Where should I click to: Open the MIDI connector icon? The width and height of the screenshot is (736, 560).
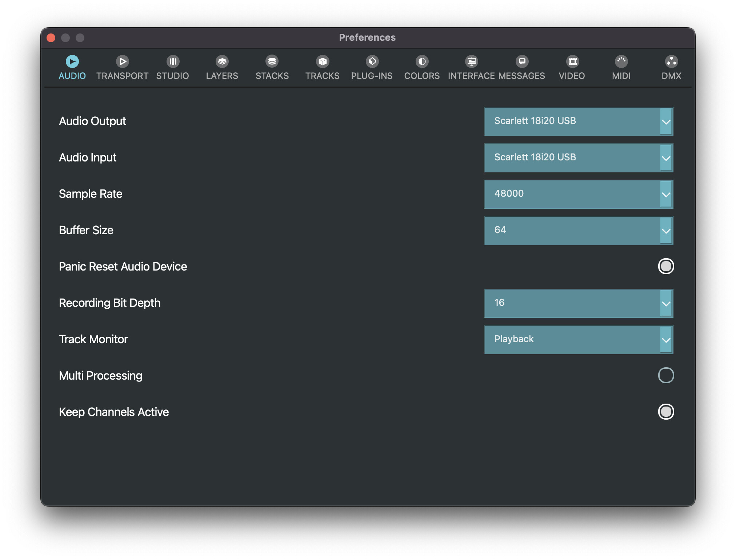coord(621,61)
